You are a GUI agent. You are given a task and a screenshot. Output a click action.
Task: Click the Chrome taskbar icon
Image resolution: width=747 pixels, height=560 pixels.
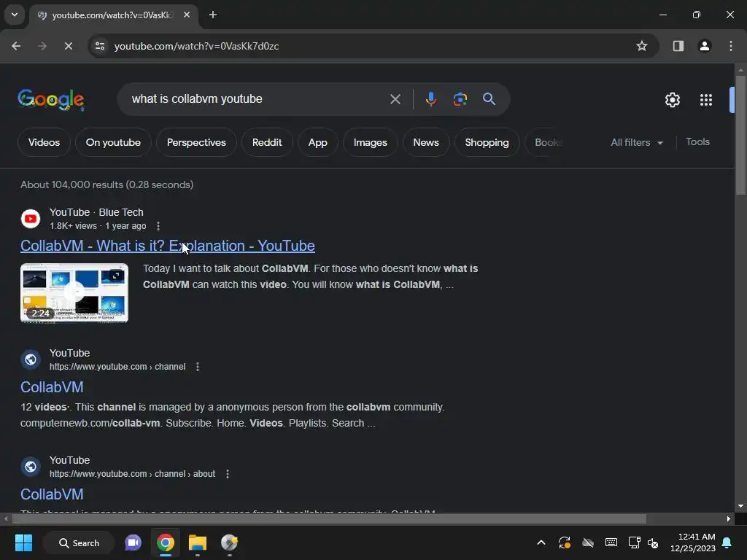166,542
